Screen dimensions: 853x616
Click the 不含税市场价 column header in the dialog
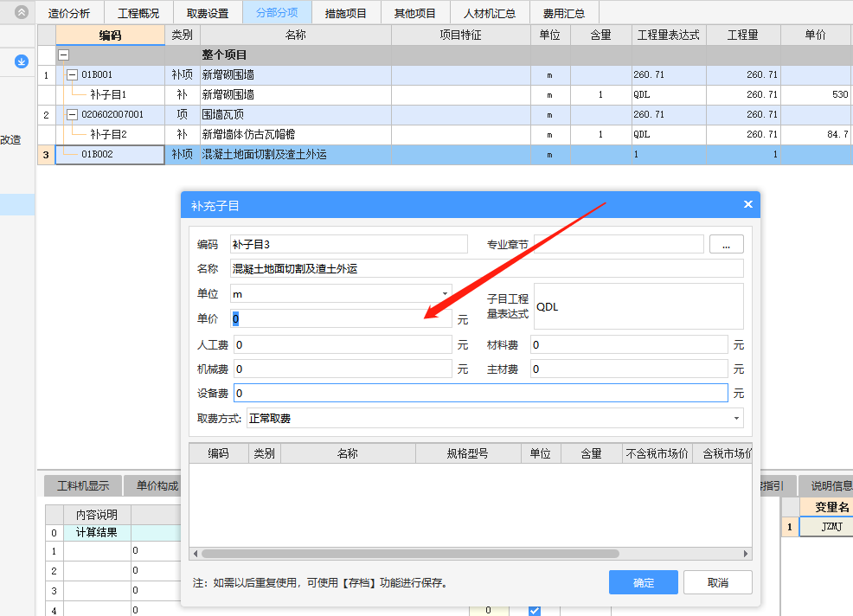pos(657,453)
